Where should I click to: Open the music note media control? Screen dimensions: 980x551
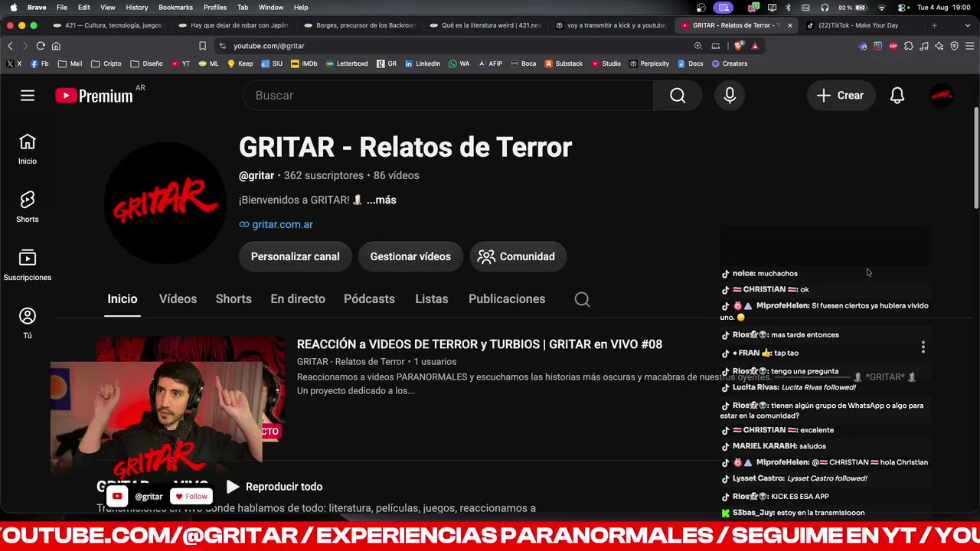point(924,46)
